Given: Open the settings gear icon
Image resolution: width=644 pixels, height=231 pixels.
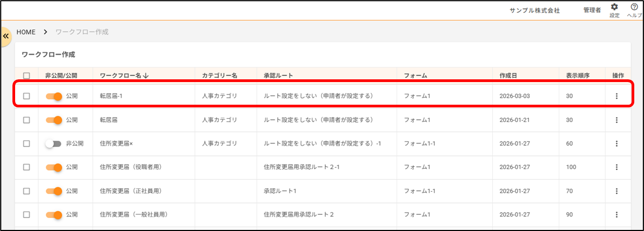Looking at the screenshot, I should [x=614, y=8].
